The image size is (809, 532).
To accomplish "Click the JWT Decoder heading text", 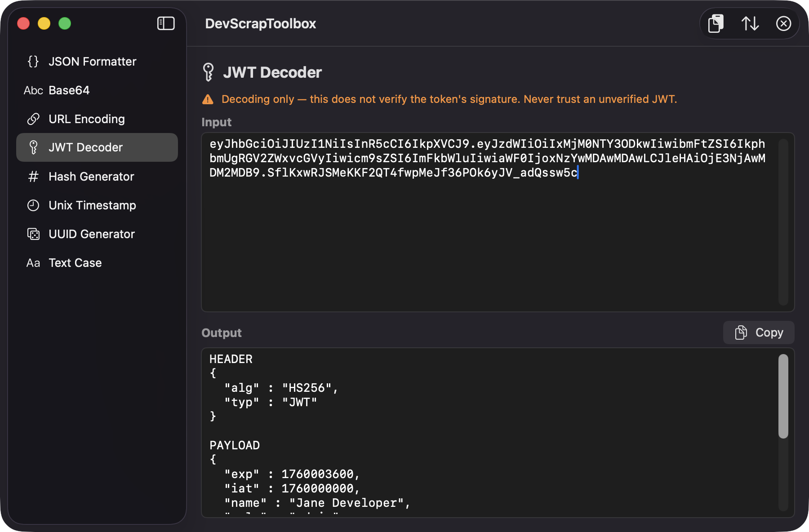I will (272, 72).
